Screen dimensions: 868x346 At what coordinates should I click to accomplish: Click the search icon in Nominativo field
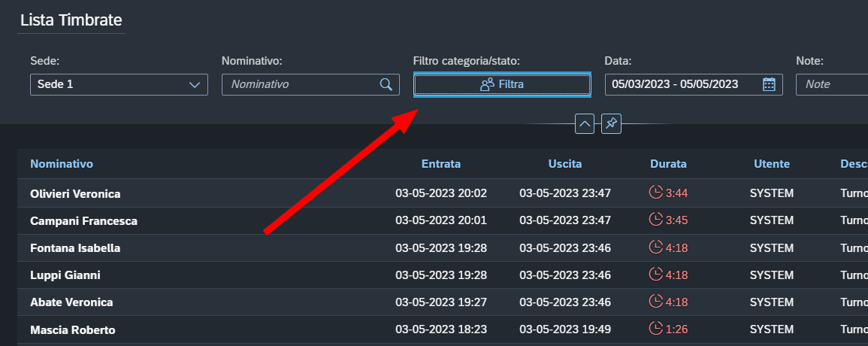coord(386,84)
